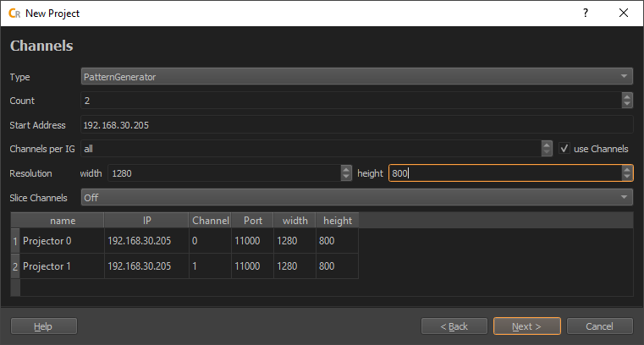The image size is (644, 345).
Task: Click the Channels per IG spinner arrows
Action: pos(547,149)
